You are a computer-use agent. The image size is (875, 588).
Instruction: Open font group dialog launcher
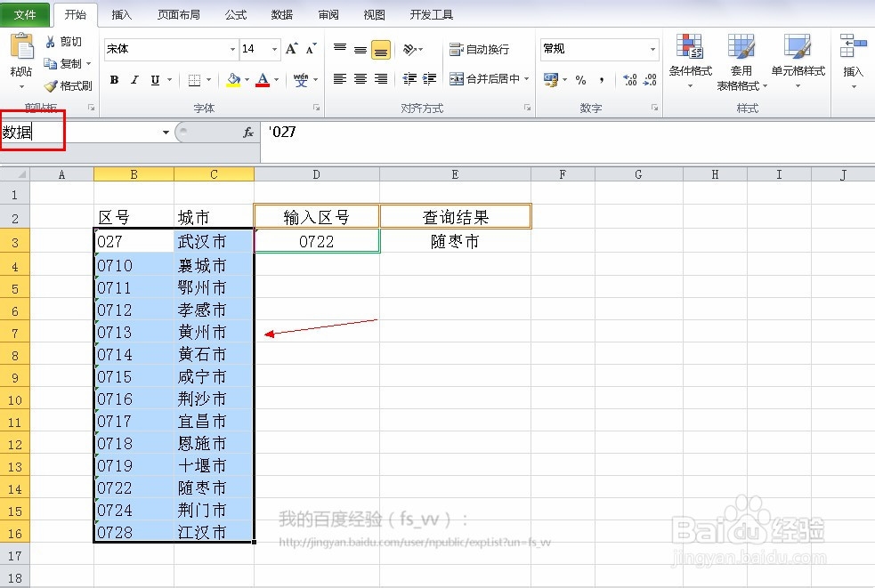[x=316, y=107]
